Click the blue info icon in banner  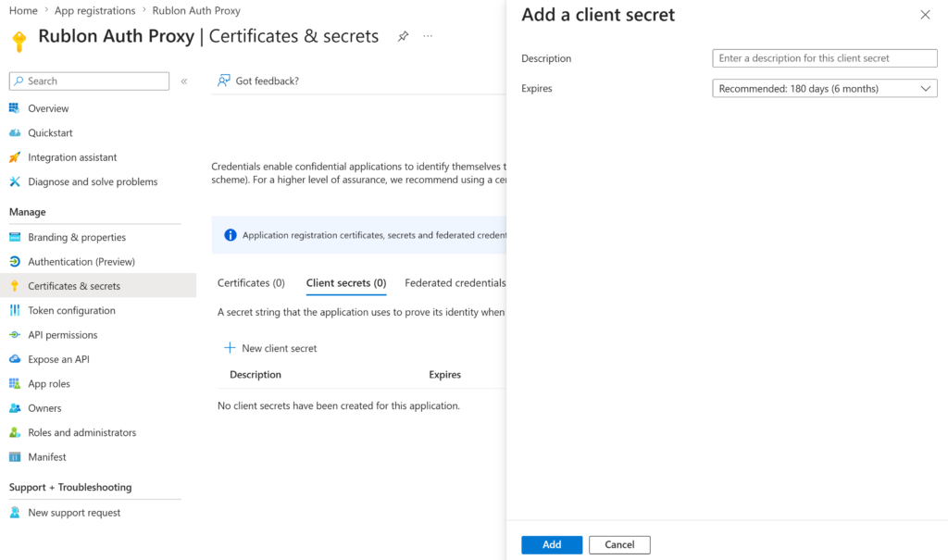pyautogui.click(x=231, y=234)
